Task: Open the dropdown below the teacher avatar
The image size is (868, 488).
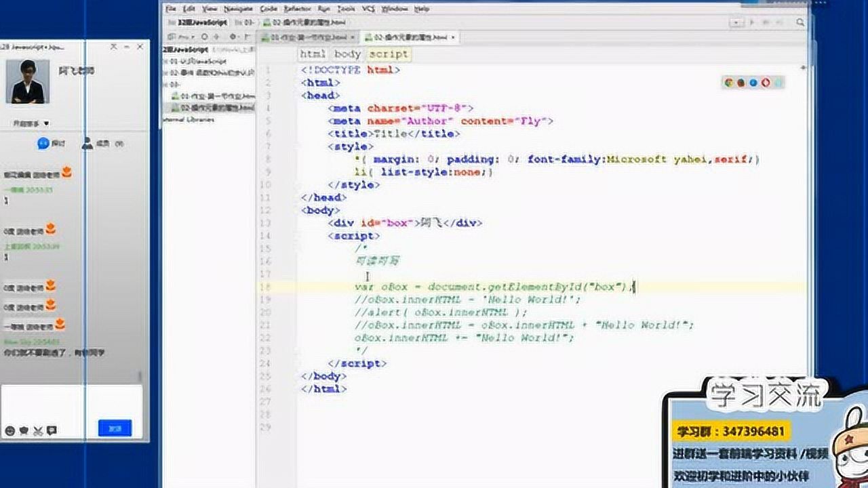Action: pyautogui.click(x=31, y=123)
